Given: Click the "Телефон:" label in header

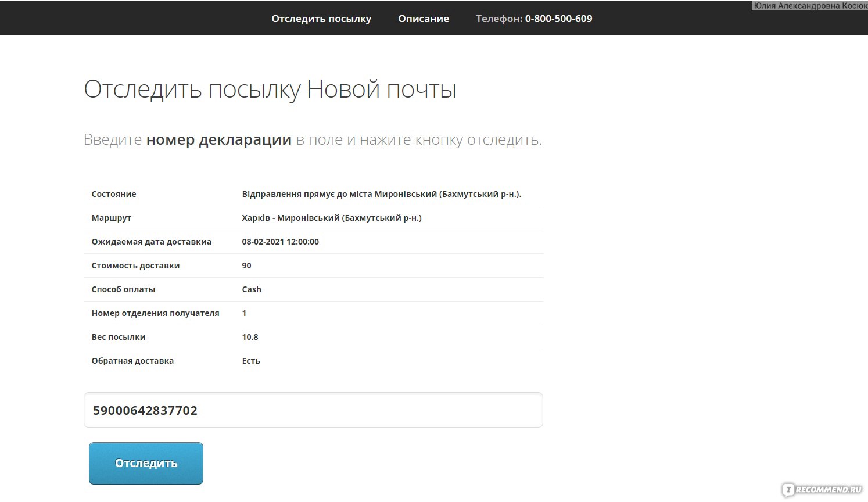Looking at the screenshot, I should [x=499, y=19].
